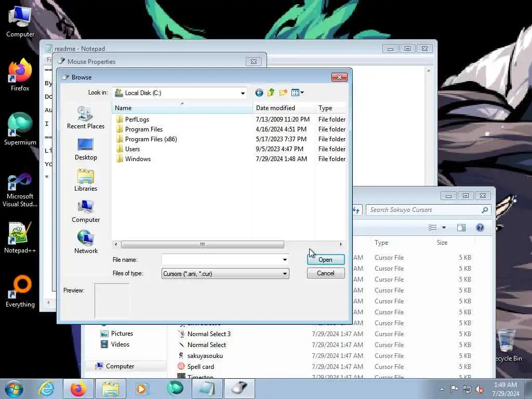The width and height of the screenshot is (532, 399).
Task: Click the volume icon in system tray
Action: click(480, 389)
